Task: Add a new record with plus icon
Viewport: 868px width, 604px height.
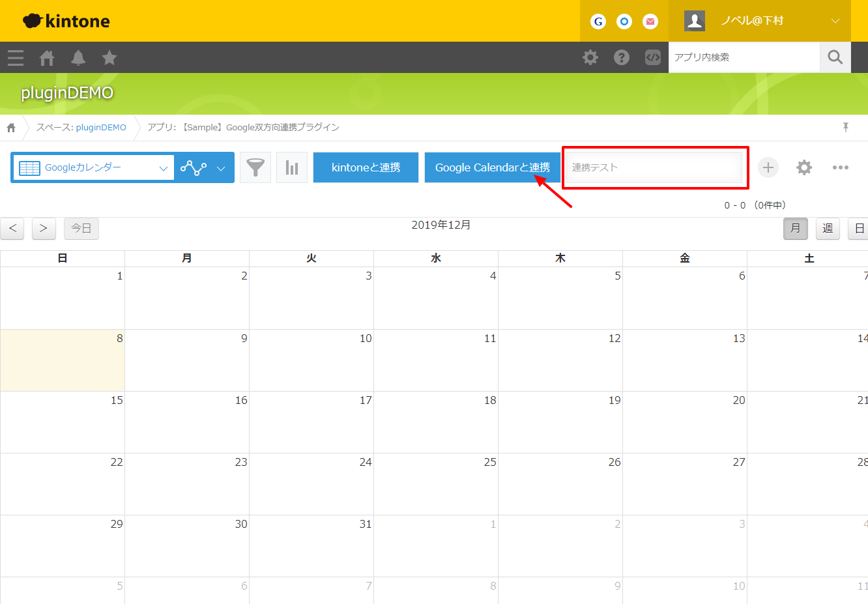Action: pos(768,167)
